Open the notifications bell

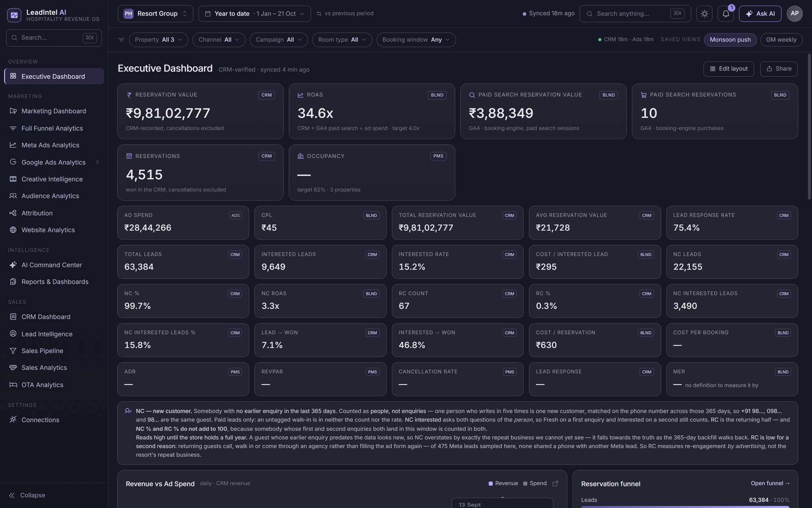tap(726, 13)
